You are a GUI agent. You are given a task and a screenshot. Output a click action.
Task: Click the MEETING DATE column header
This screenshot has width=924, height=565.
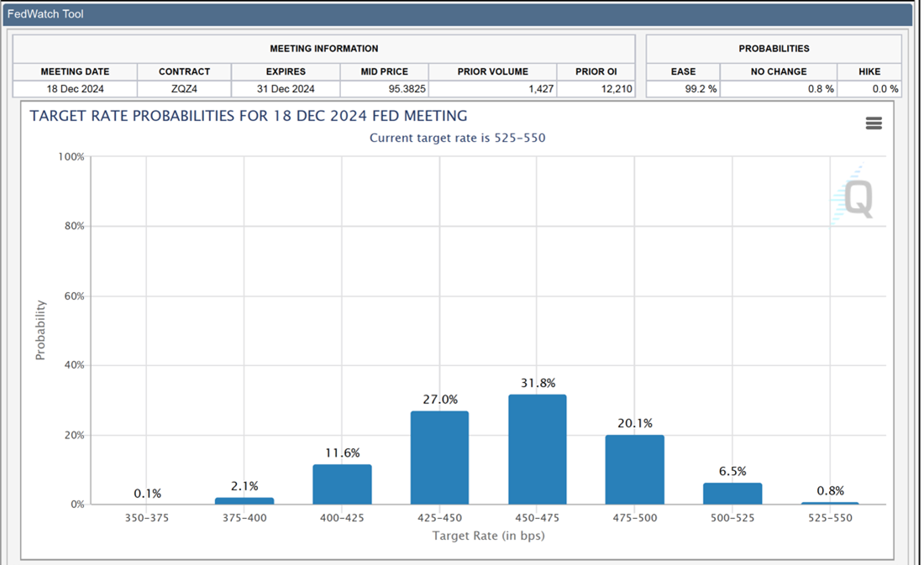click(x=75, y=72)
